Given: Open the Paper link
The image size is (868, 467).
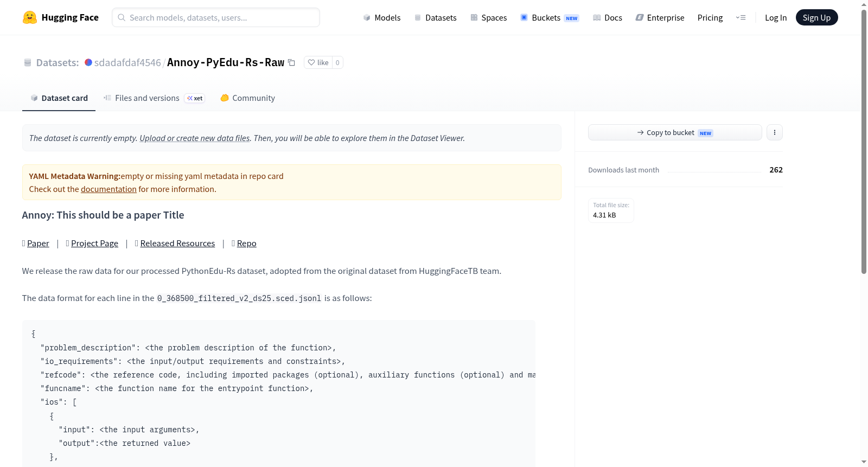Looking at the screenshot, I should pos(38,244).
